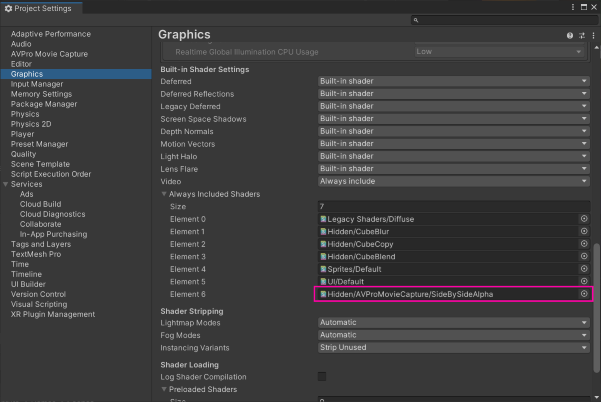The height and width of the screenshot is (402, 601).
Task: Open Deferred shader dropdown
Action: coord(453,81)
